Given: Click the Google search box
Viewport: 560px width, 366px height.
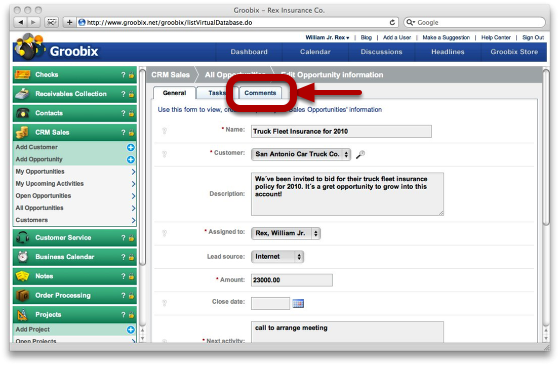Looking at the screenshot, I should pyautogui.click(x=474, y=22).
